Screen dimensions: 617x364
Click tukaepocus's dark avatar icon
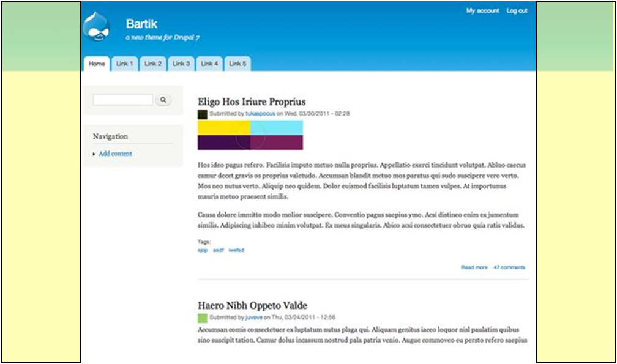[x=203, y=114]
